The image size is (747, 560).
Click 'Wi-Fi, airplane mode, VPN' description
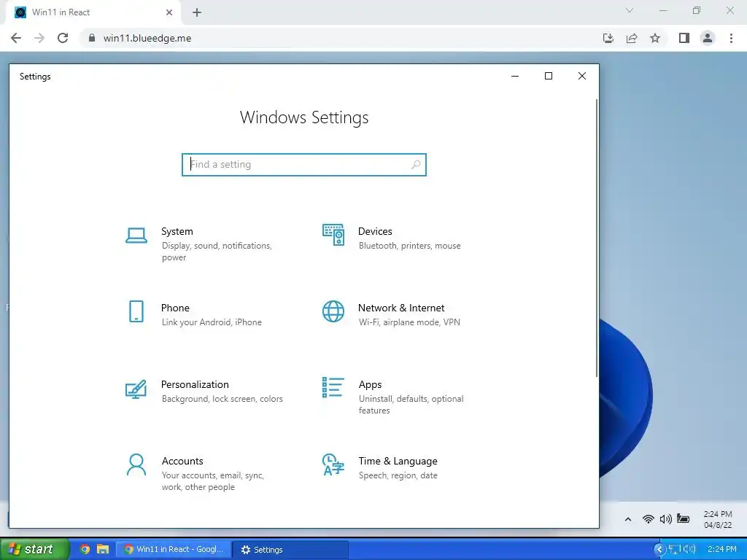409,322
